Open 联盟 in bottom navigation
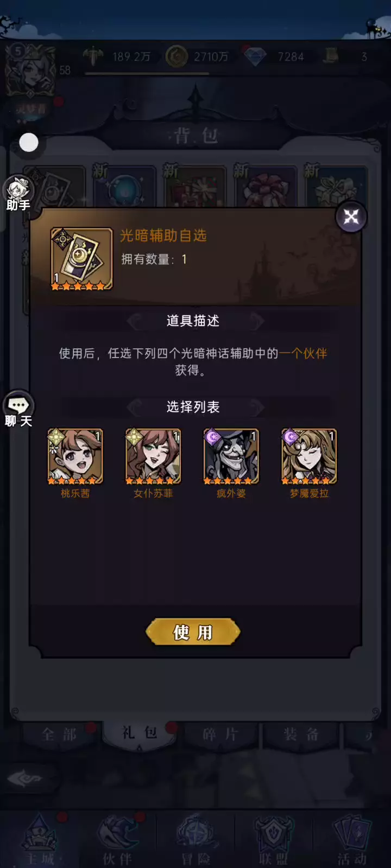 tap(273, 839)
